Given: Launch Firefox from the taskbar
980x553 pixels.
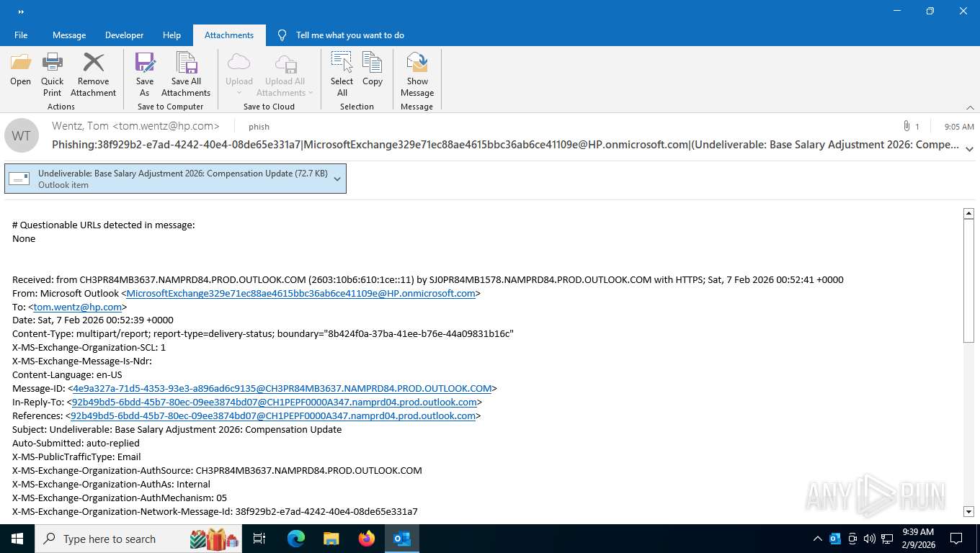Looking at the screenshot, I should [x=367, y=539].
